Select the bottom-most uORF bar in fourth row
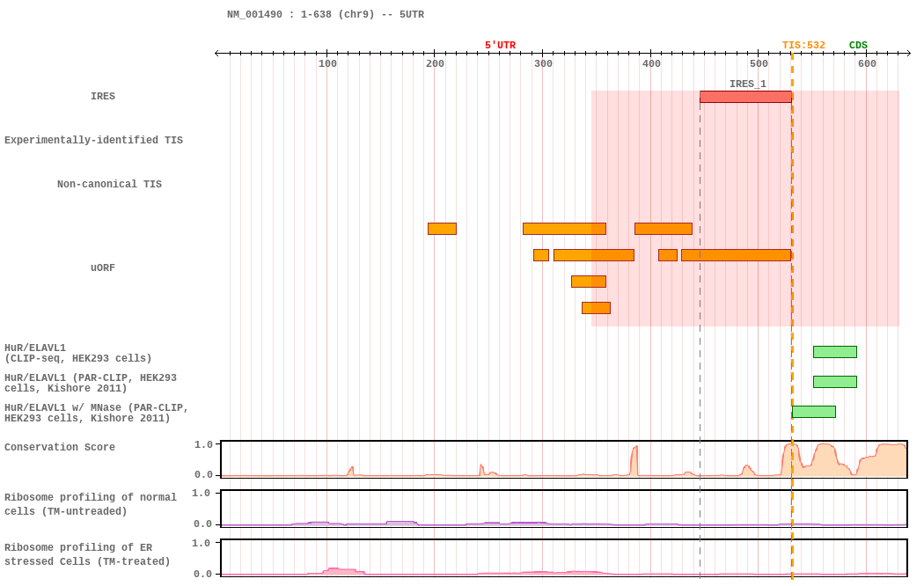Image resolution: width=924 pixels, height=586 pixels. click(596, 308)
